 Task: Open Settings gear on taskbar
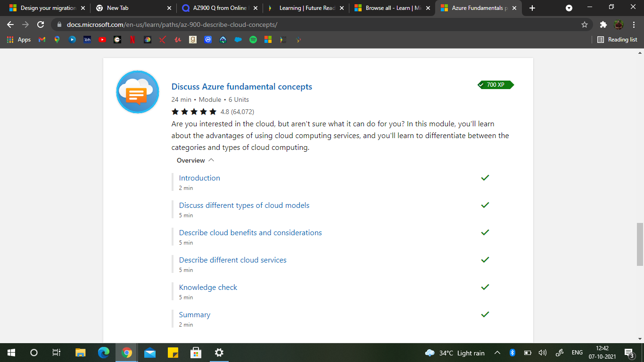[219, 353]
